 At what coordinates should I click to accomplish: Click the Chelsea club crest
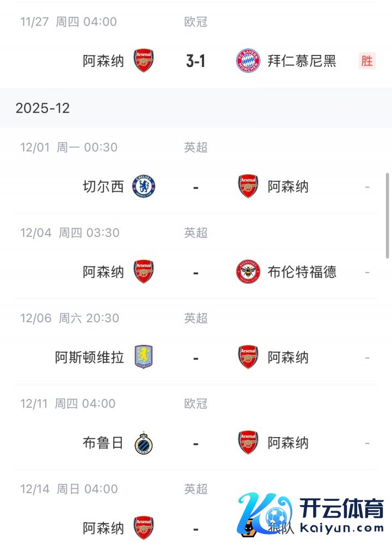click(144, 187)
